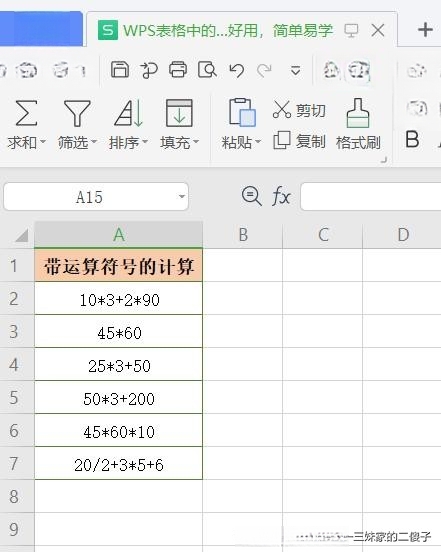Click the magnifier zoom icon beside fx
Screen dimensions: 441x552
pyautogui.click(x=252, y=196)
